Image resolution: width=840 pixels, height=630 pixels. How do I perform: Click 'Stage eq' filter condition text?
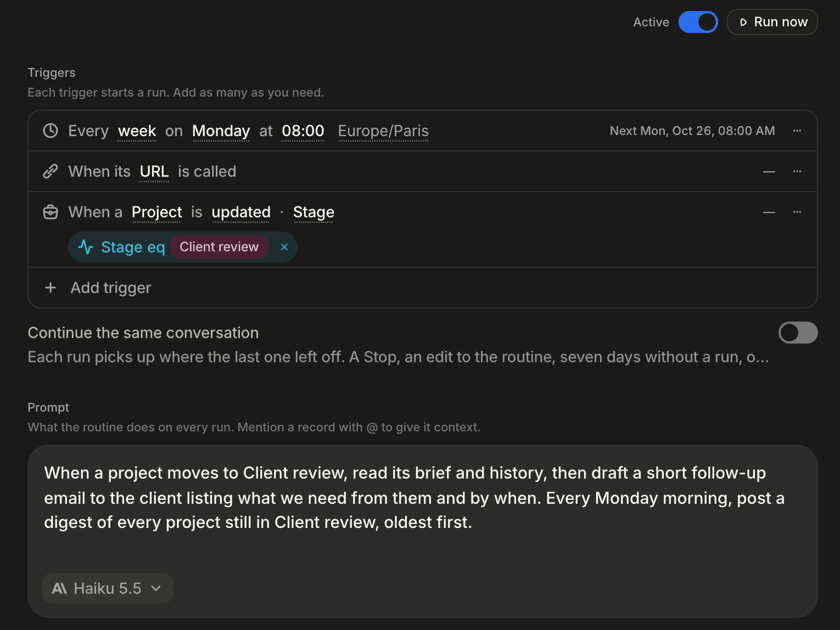tap(133, 248)
